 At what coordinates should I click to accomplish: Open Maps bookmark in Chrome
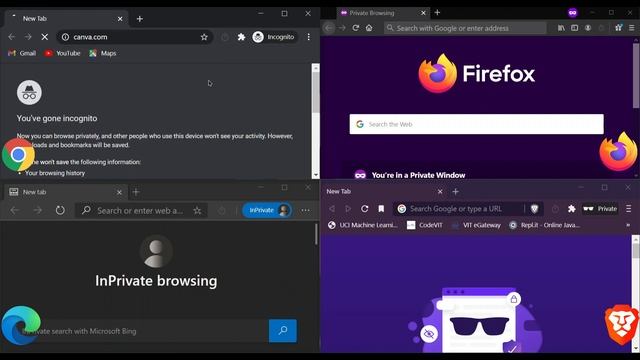pos(103,53)
